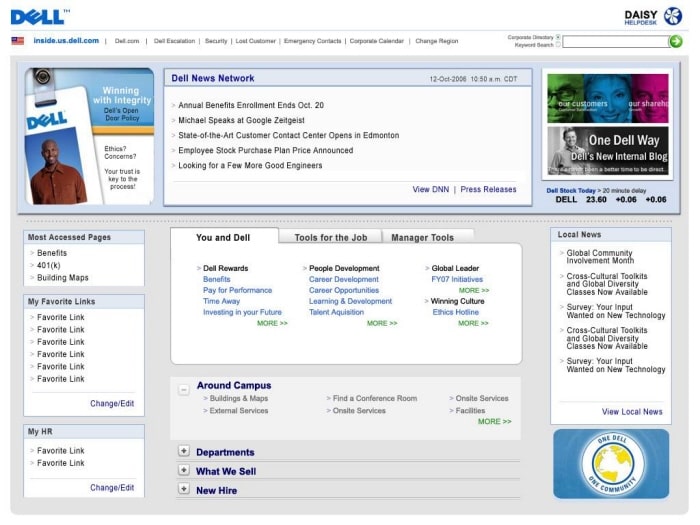This screenshot has width=700, height=525.
Task: Collapse the Around Campus section
Action: tap(183, 390)
